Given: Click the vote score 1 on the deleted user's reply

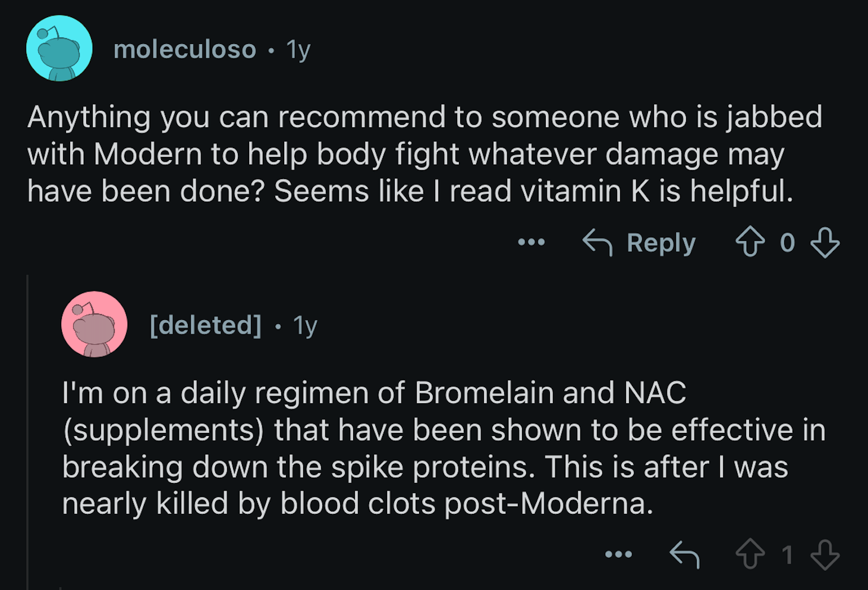Looking at the screenshot, I should pyautogui.click(x=787, y=555).
